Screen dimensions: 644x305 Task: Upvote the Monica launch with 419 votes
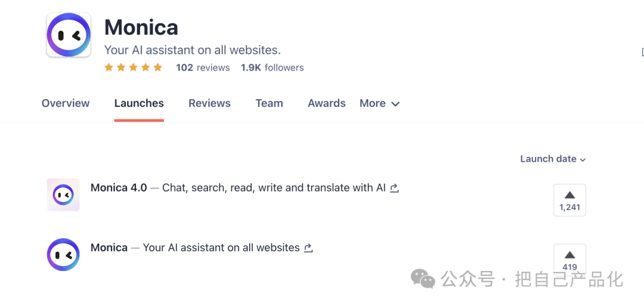click(569, 260)
